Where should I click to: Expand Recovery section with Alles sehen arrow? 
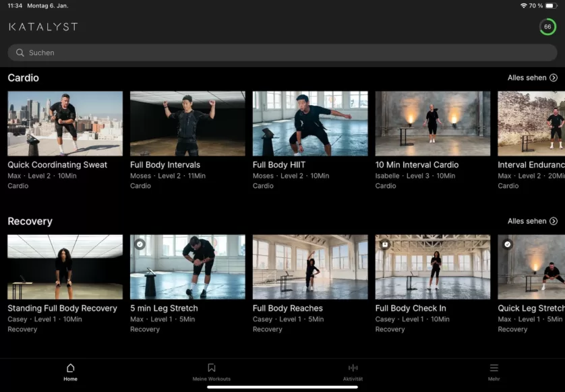point(554,221)
